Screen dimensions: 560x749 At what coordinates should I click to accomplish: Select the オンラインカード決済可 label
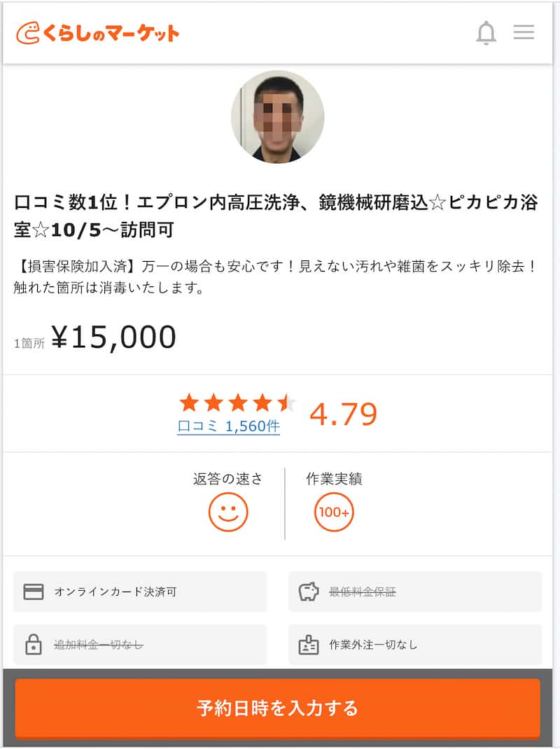(115, 592)
